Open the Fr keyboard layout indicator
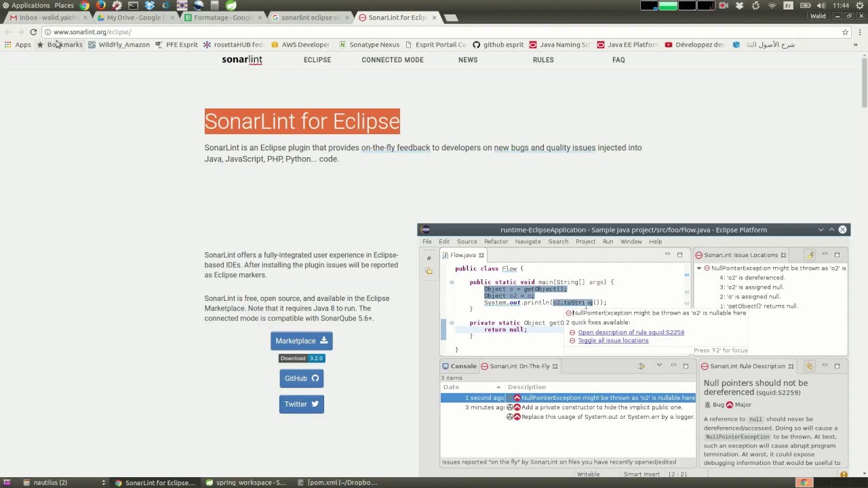This screenshot has width=868, height=488. (x=788, y=5)
